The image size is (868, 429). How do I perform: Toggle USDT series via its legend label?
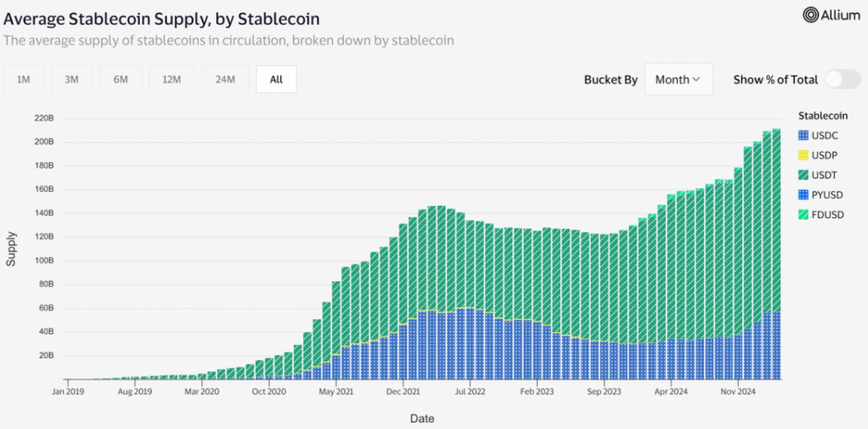tap(825, 175)
